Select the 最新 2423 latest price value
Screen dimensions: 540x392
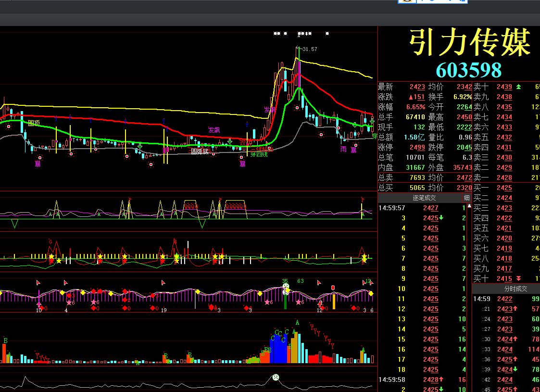(417, 87)
